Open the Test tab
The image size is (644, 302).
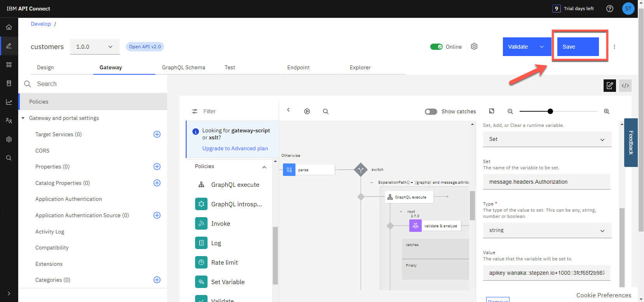pyautogui.click(x=230, y=67)
